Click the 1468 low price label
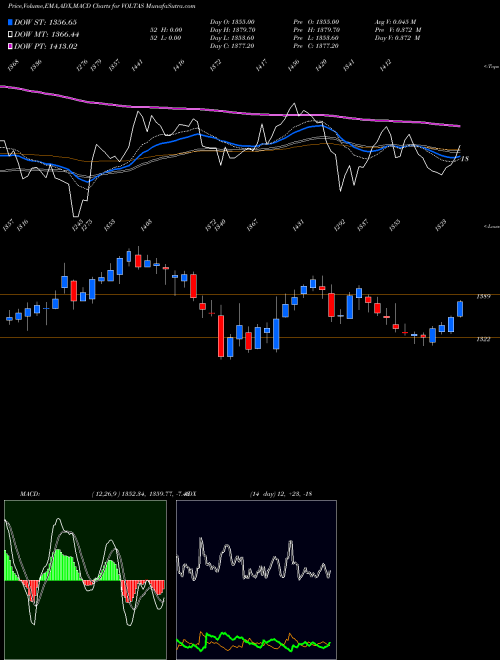 146,225
